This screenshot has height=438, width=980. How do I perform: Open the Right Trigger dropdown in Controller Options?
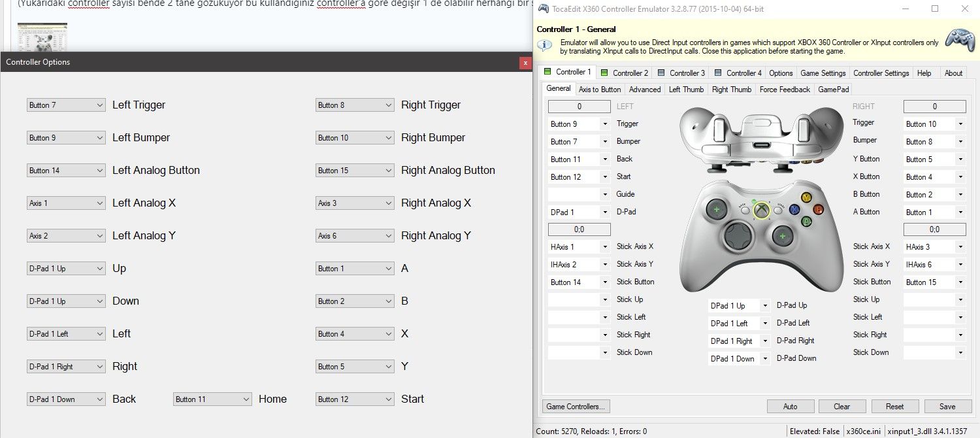coord(355,105)
